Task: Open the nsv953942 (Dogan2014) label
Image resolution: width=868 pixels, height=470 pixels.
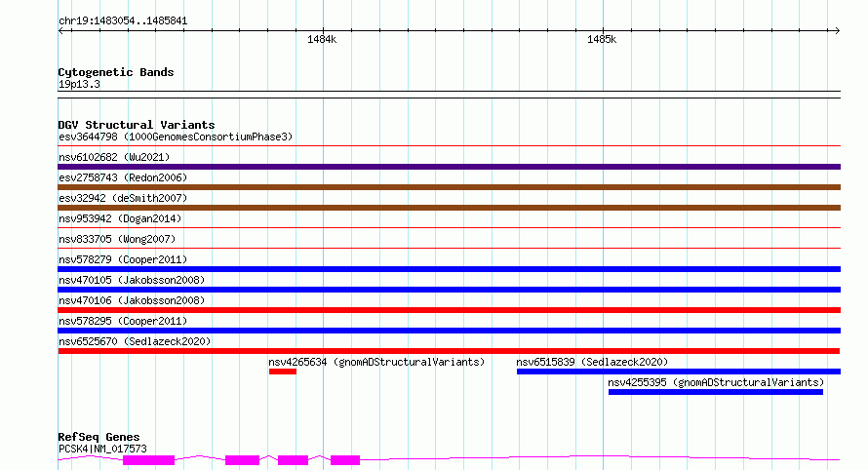Action: [120, 218]
